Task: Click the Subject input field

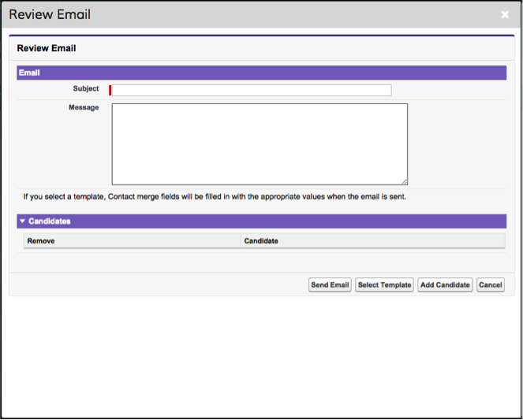Action: pos(252,91)
